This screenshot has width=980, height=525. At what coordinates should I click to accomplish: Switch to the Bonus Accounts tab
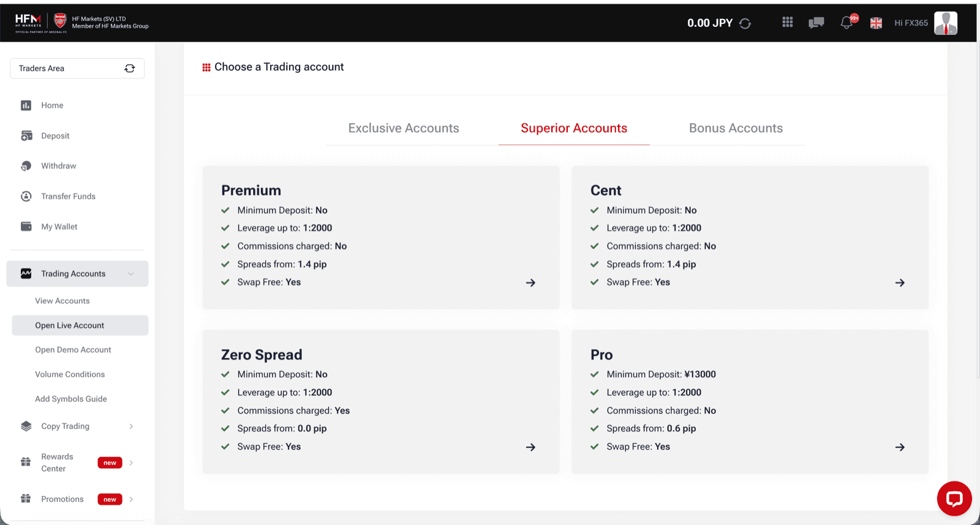pos(736,128)
